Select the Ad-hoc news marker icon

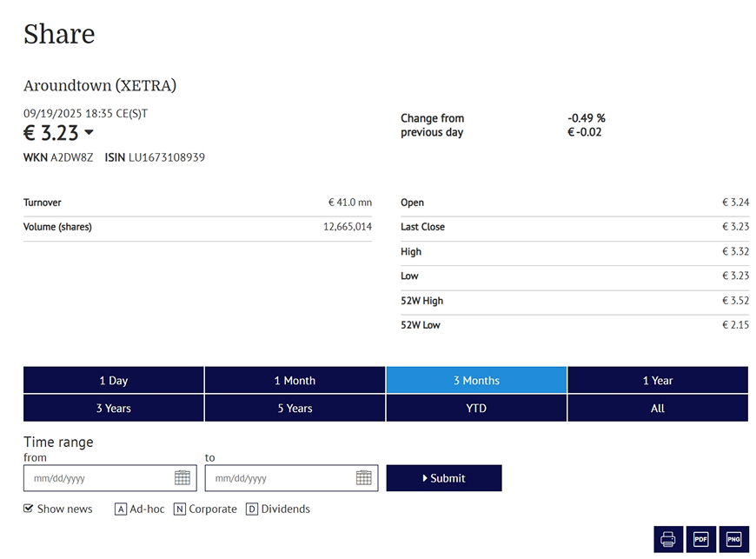point(123,509)
